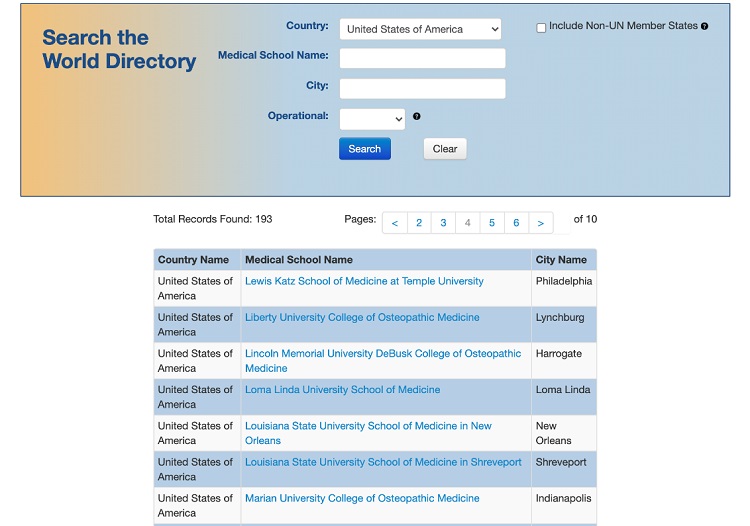The height and width of the screenshot is (526, 750).
Task: Click the 'of 10' page count text
Action: point(585,219)
